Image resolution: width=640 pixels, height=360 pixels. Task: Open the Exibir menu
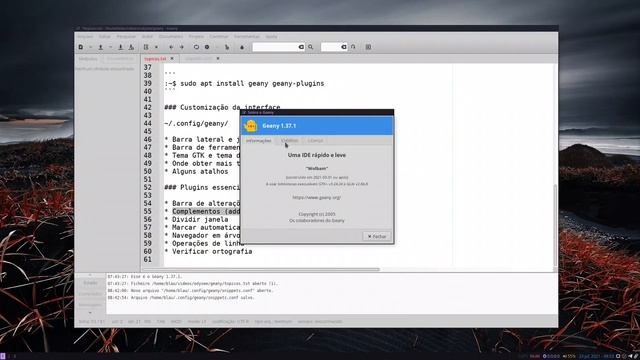click(x=147, y=37)
